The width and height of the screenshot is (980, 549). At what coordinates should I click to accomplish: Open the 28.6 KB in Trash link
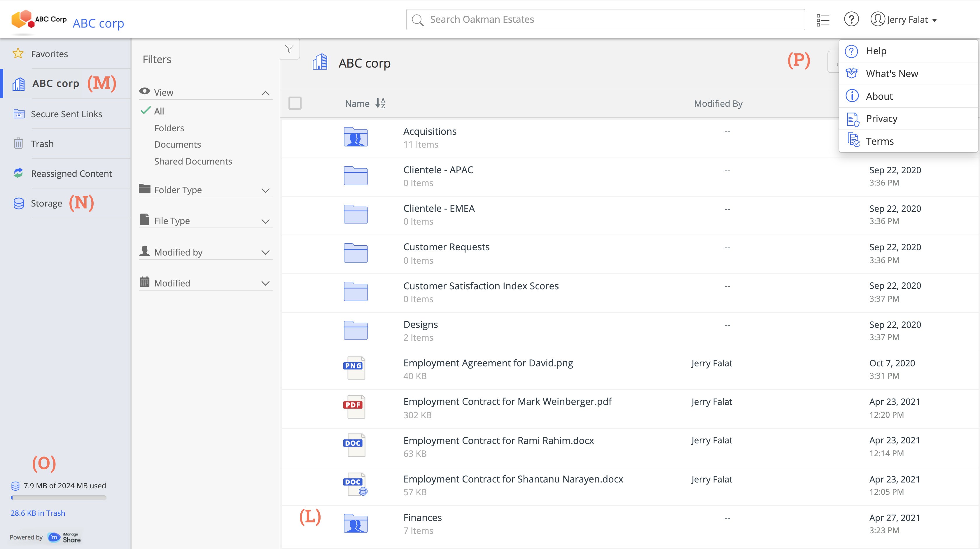(38, 513)
